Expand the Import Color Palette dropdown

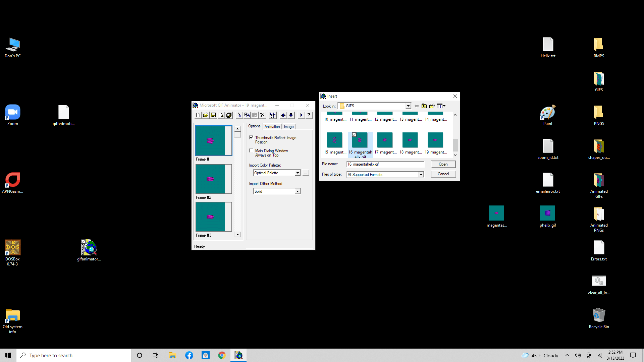tap(298, 173)
